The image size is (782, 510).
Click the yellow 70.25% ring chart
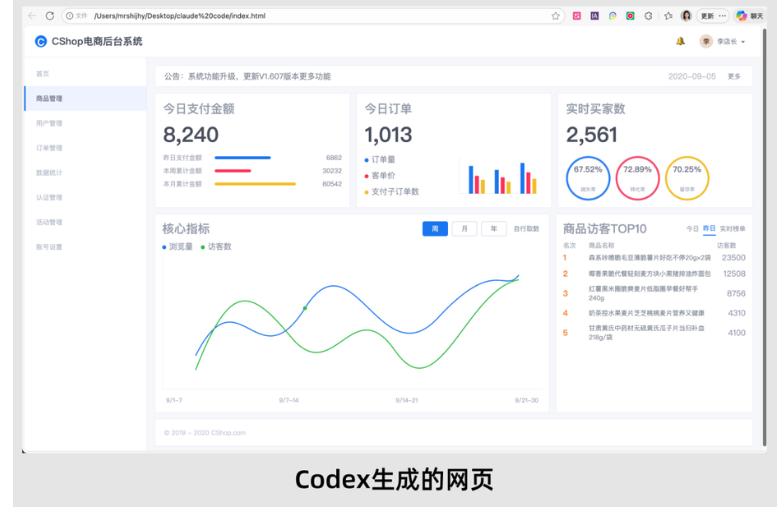coord(687,178)
